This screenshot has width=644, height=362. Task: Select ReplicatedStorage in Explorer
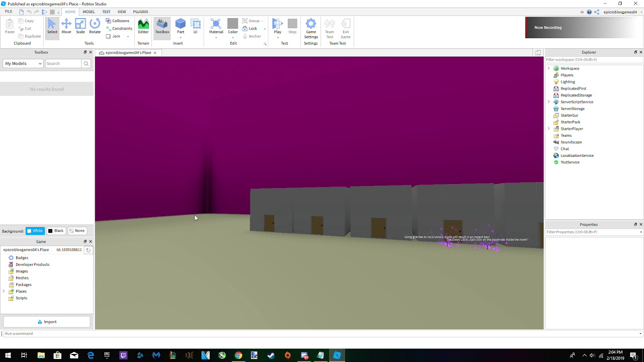(x=576, y=95)
